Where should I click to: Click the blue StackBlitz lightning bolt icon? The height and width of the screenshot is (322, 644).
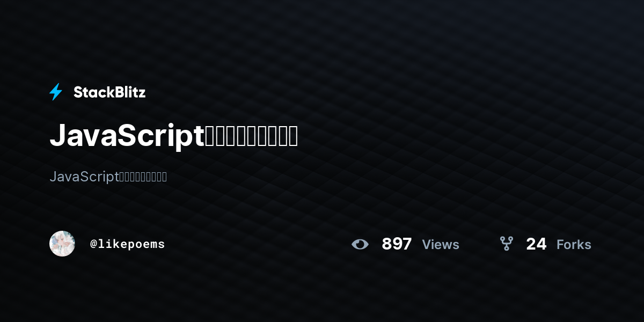click(56, 92)
